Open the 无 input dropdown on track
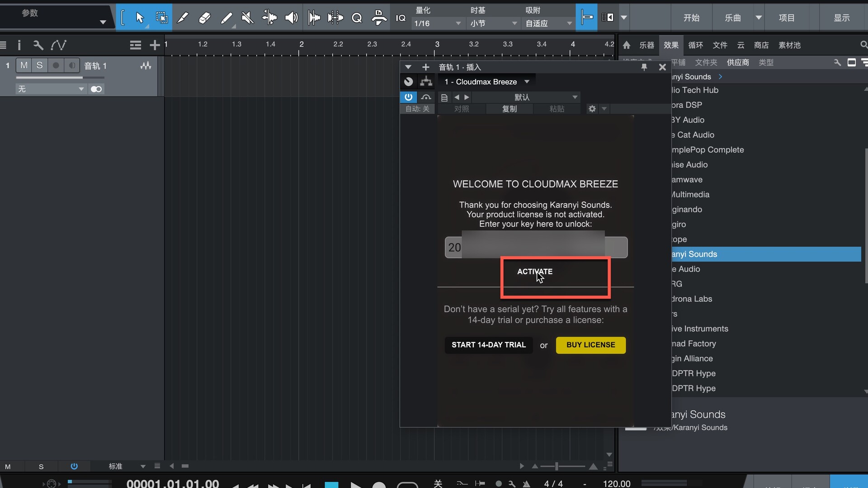 (x=51, y=89)
